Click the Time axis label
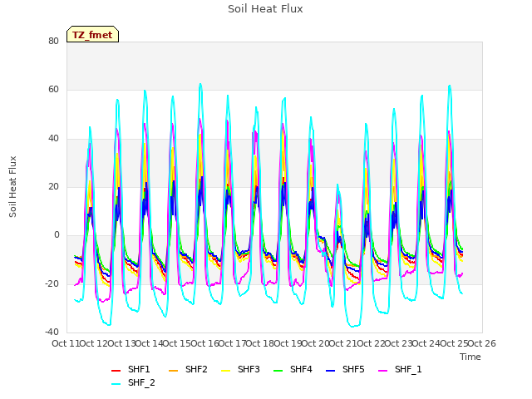 [470, 357]
